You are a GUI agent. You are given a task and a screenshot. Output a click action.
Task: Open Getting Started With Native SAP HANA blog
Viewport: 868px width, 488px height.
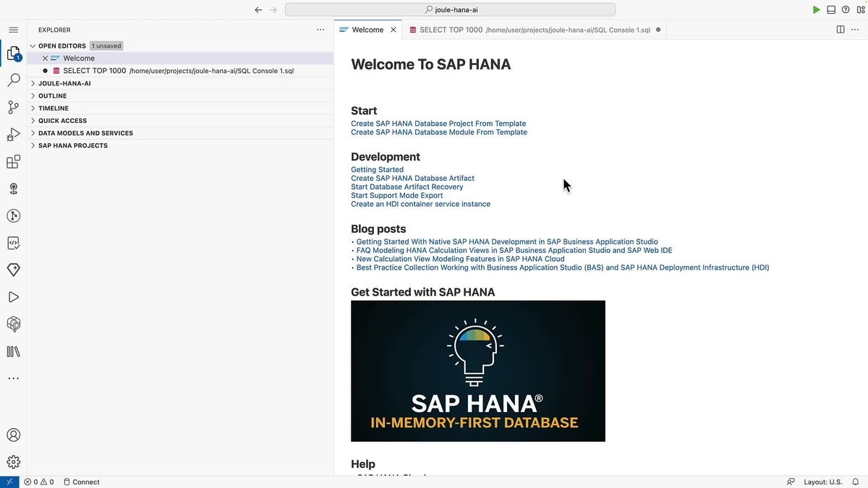[x=507, y=242]
